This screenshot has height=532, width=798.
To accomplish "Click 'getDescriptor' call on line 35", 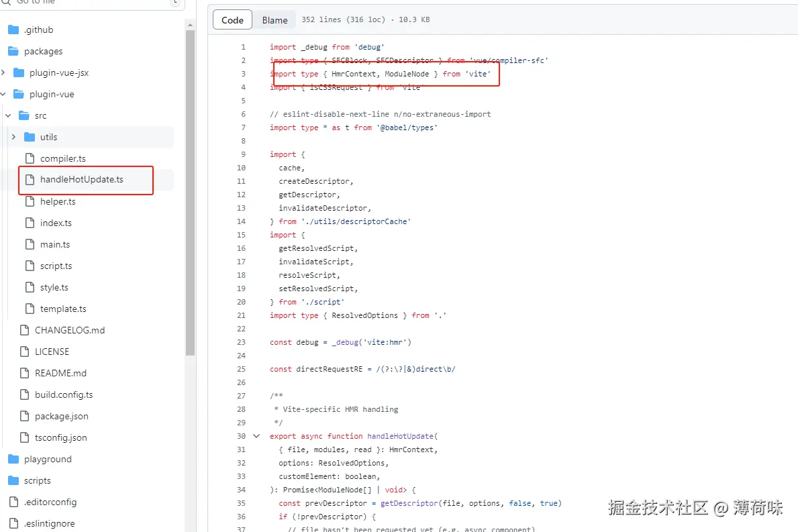I will click(409, 503).
